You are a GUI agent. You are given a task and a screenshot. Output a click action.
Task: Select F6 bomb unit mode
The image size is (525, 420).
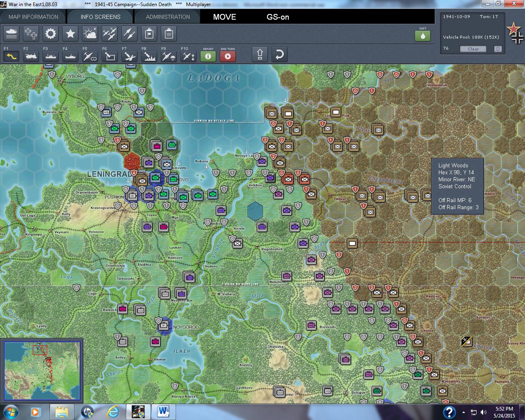pyautogui.click(x=110, y=56)
